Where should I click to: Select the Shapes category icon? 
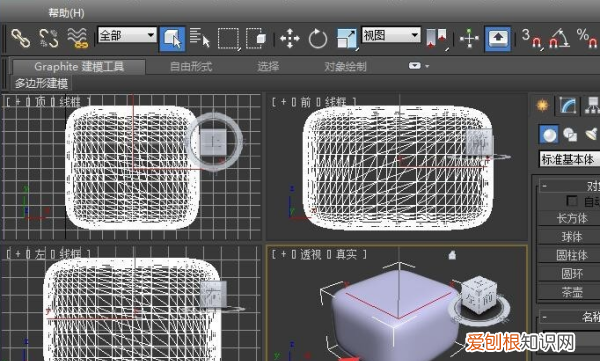[x=570, y=134]
